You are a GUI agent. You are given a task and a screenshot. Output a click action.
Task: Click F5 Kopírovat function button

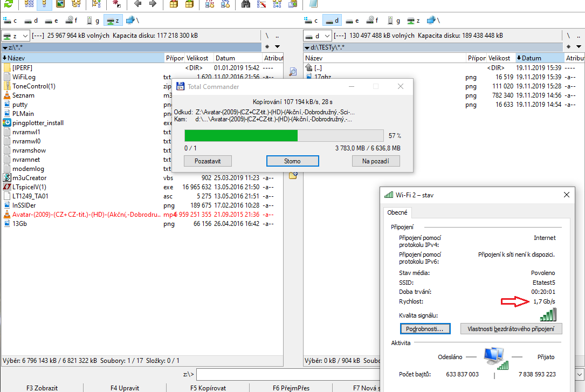pos(208,388)
